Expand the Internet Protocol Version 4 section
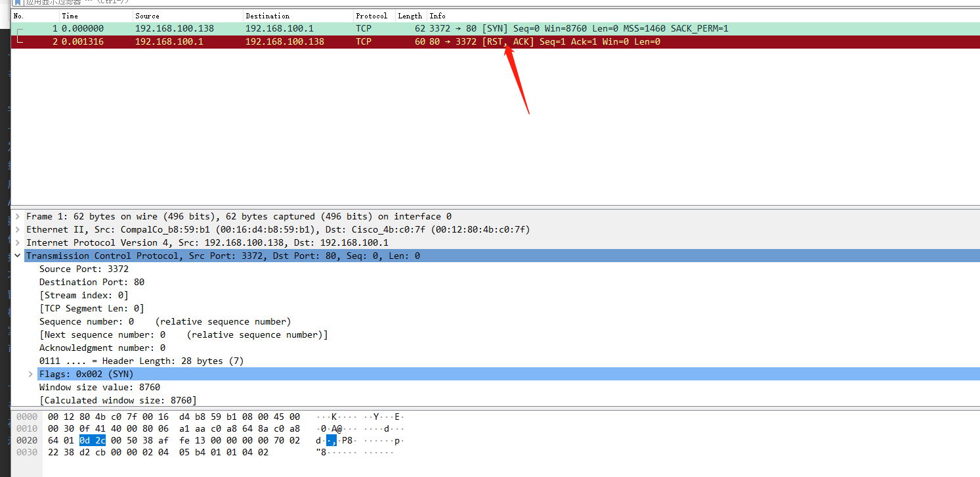This screenshot has height=477, width=980. 17,242
